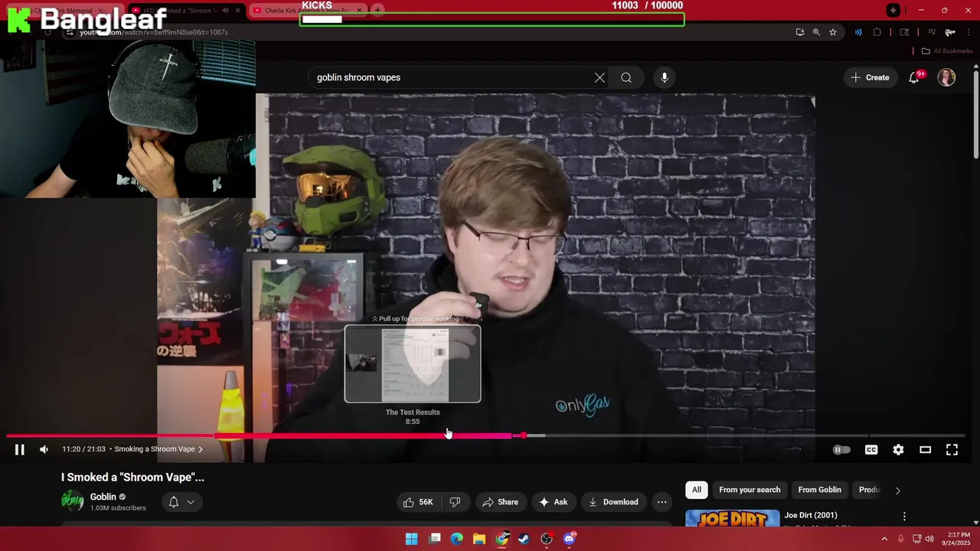Image resolution: width=980 pixels, height=551 pixels.
Task: Open the Extensions puzzle piece menu
Action: pos(877,32)
